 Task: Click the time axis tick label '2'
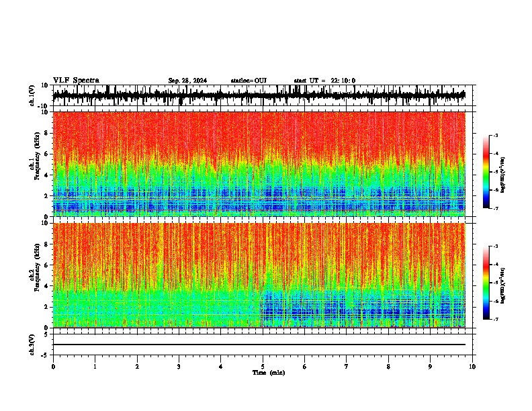pyautogui.click(x=137, y=367)
